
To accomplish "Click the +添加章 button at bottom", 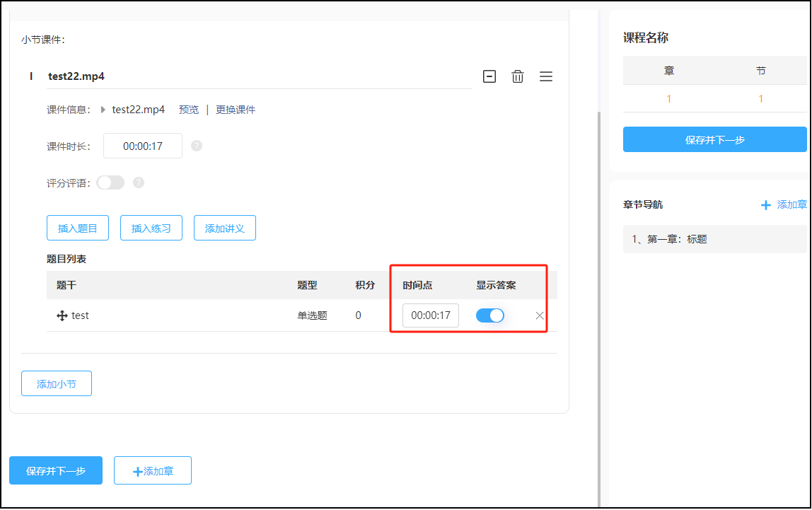I will [153, 471].
